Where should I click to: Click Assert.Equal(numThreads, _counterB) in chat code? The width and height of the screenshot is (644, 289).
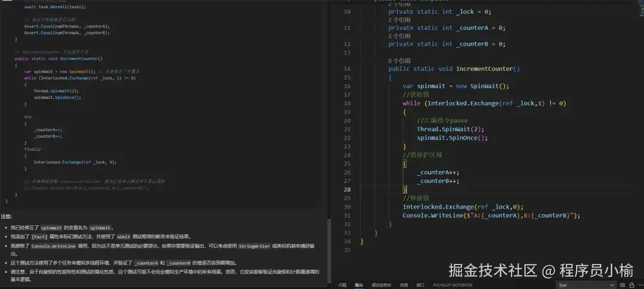(x=67, y=32)
